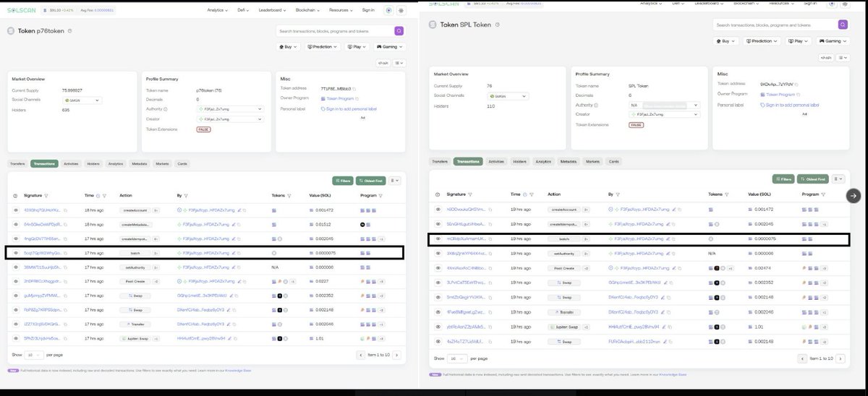The height and width of the screenshot is (396, 868).
Task: Click By column filter icon on left page
Action: 184,195
